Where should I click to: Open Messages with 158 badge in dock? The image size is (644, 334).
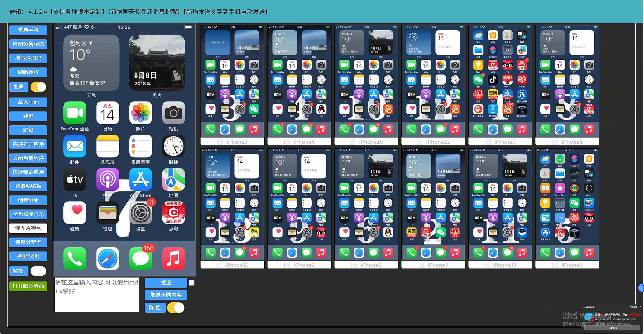(x=140, y=258)
